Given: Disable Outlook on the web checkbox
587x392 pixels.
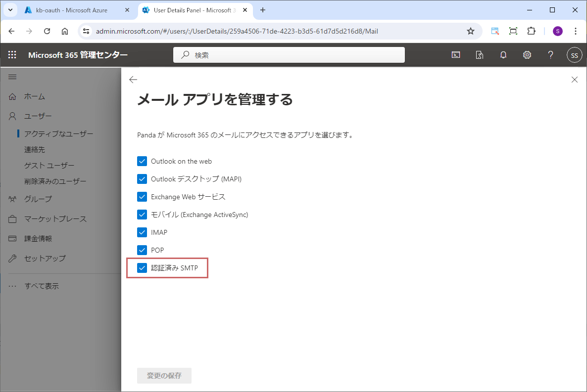Looking at the screenshot, I should click(x=142, y=161).
